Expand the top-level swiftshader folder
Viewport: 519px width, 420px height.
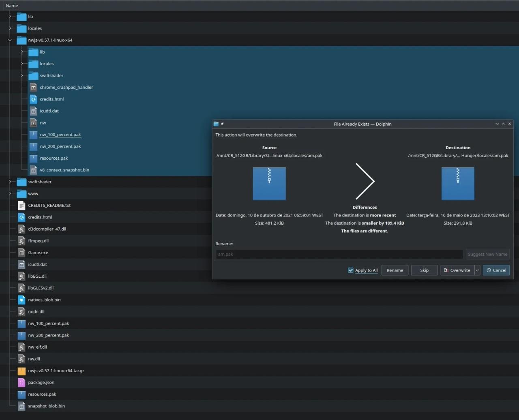10,182
